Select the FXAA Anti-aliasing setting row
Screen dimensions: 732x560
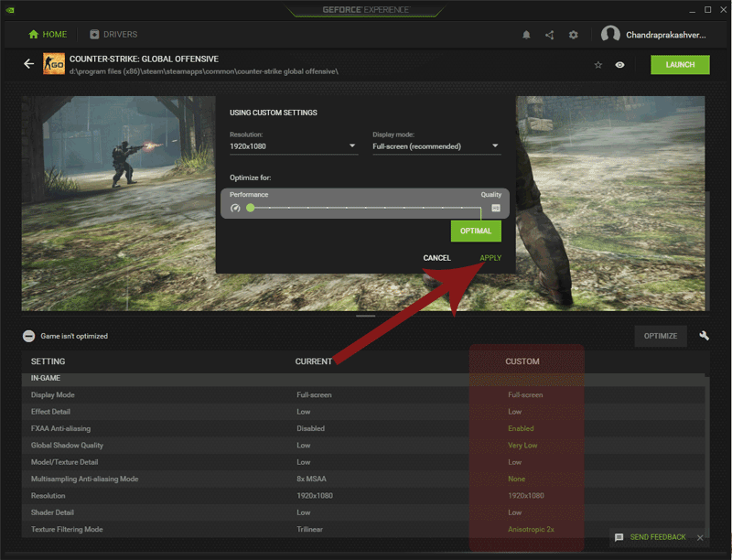(x=363, y=428)
